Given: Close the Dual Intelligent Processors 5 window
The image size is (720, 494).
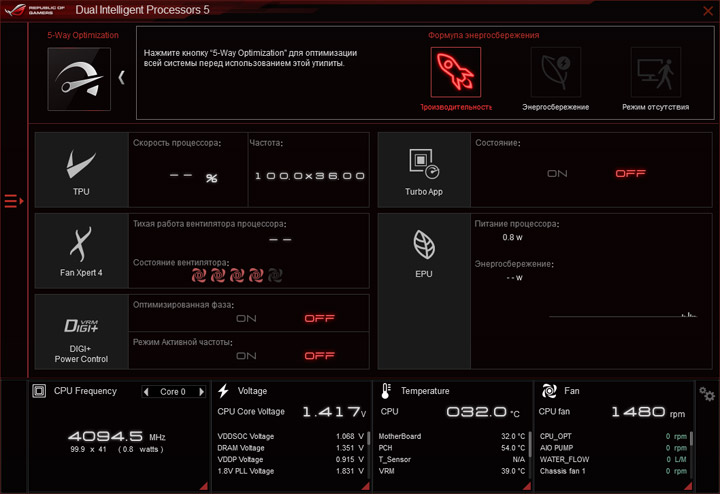Looking at the screenshot, I should 708,10.
